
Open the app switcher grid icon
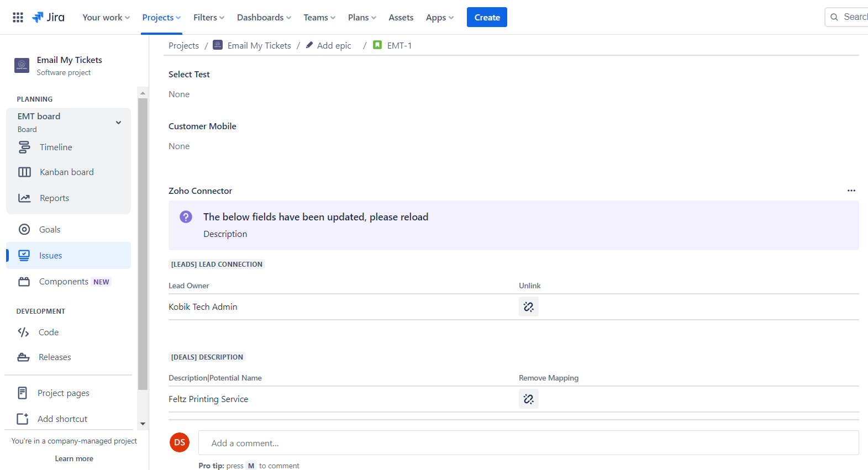click(x=18, y=17)
